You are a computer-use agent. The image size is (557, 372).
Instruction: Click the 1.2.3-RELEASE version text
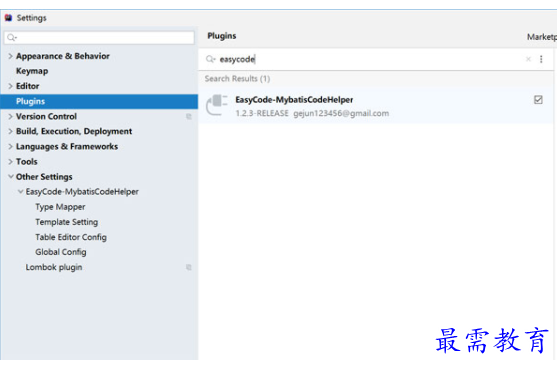pyautogui.click(x=262, y=113)
